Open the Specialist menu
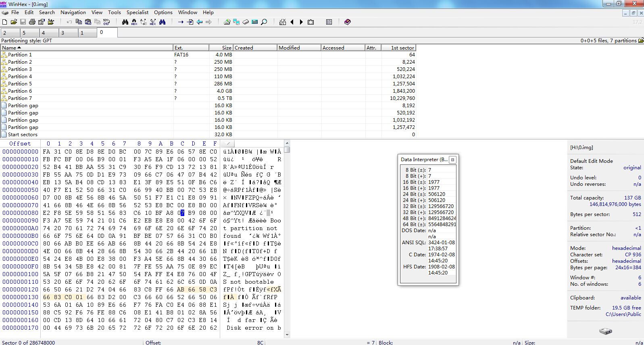 coord(138,12)
